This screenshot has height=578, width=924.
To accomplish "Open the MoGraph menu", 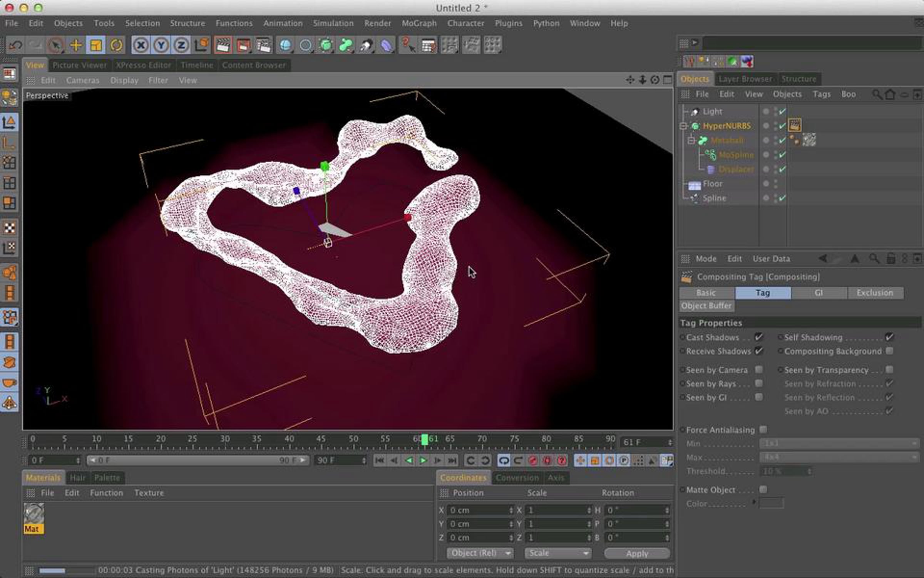I will [x=419, y=23].
